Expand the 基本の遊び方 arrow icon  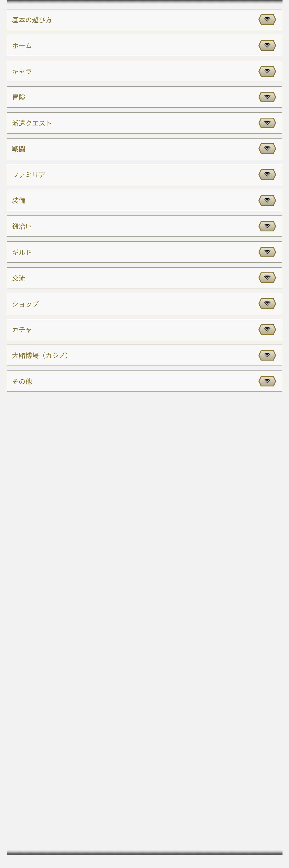[x=267, y=20]
